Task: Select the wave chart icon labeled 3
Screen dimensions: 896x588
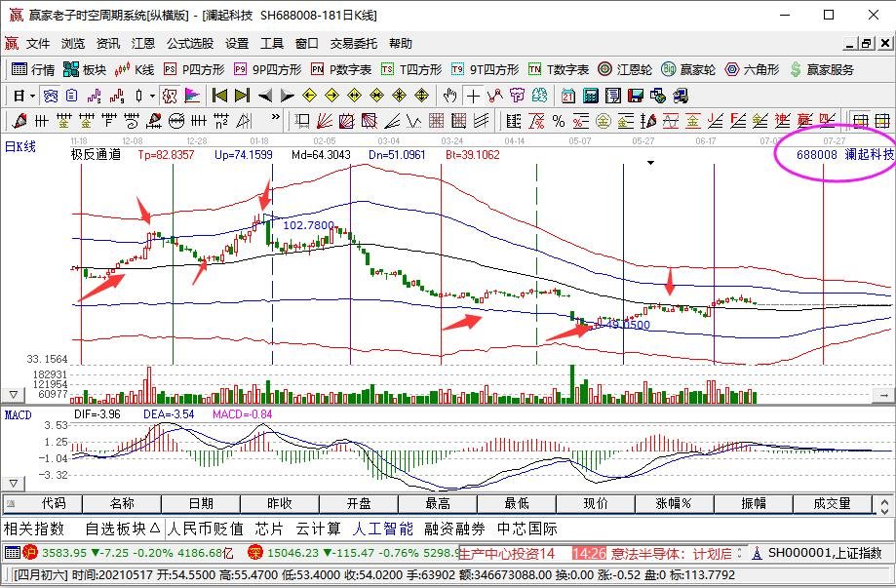Action: (x=95, y=96)
